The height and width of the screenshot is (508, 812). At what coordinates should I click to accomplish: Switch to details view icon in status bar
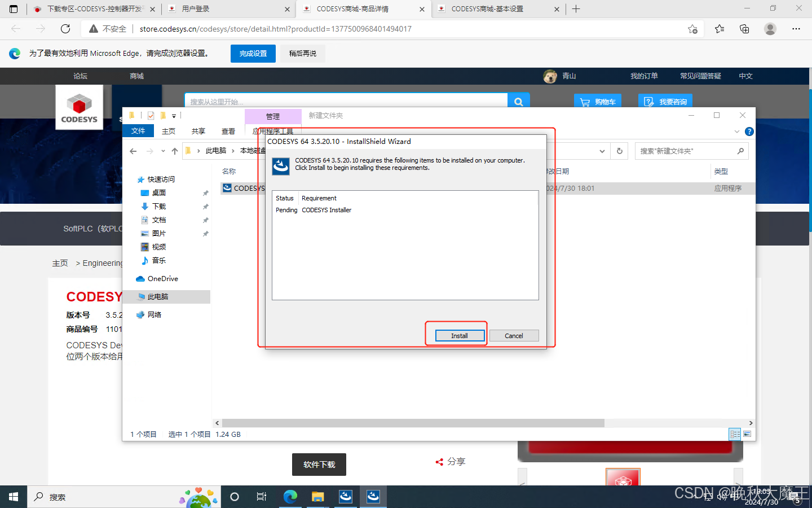(735, 434)
